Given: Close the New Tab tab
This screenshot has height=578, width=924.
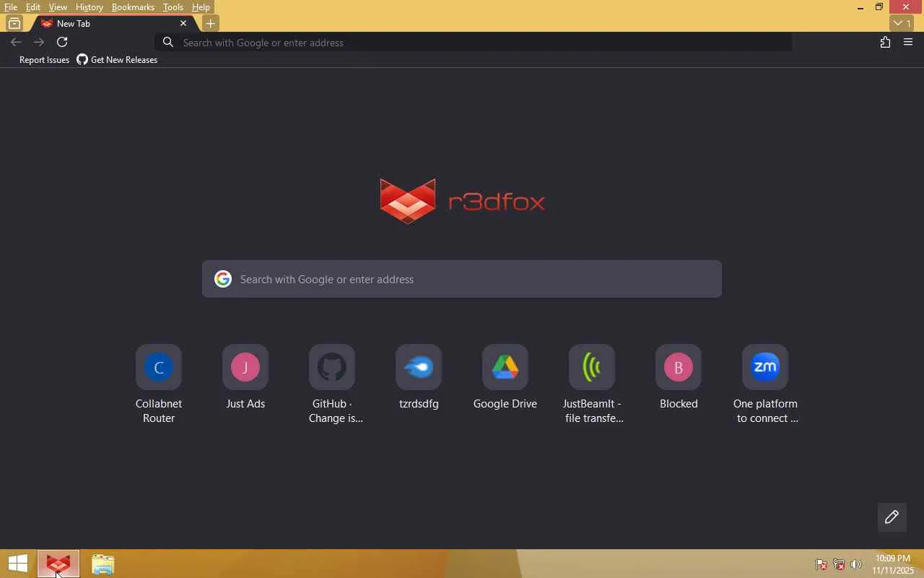Looking at the screenshot, I should click(x=183, y=23).
